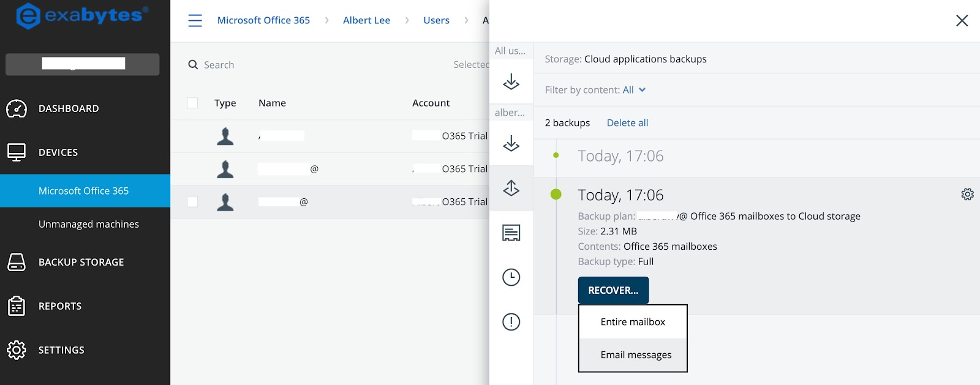The width and height of the screenshot is (980, 385).
Task: Click O365 Trial in first row
Action: [464, 136]
